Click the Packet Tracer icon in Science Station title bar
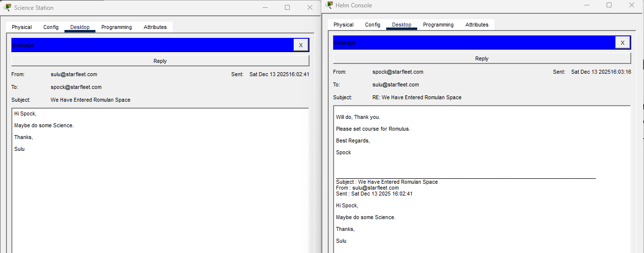The height and width of the screenshot is (253, 644). [x=7, y=7]
